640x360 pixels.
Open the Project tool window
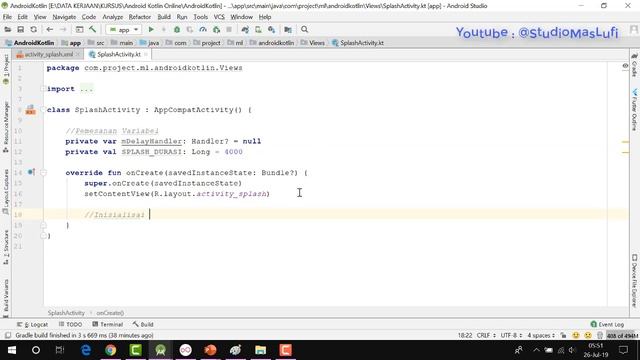[6, 69]
